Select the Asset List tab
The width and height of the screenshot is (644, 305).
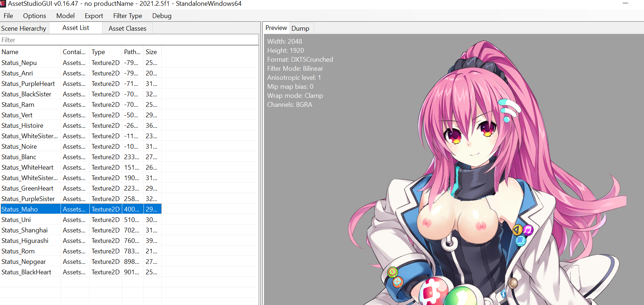pyautogui.click(x=76, y=28)
